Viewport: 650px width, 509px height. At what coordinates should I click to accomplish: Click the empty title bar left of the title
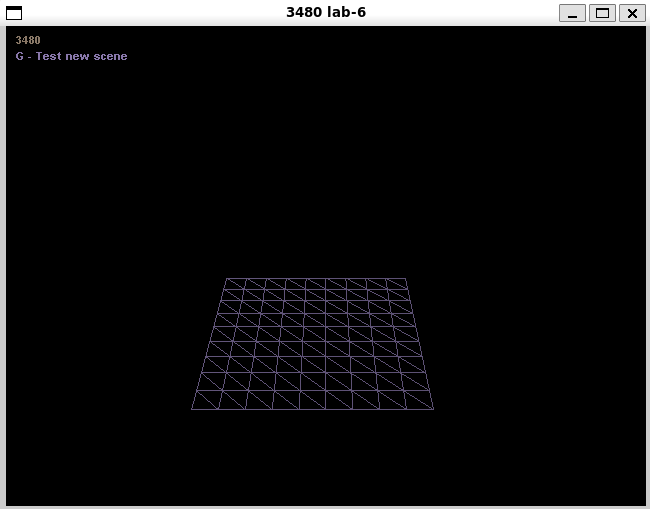(150, 13)
